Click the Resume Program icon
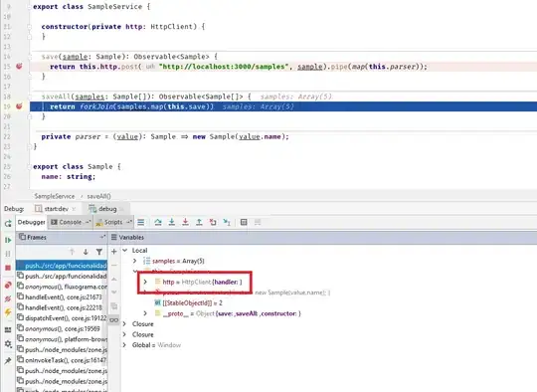 (x=8, y=240)
